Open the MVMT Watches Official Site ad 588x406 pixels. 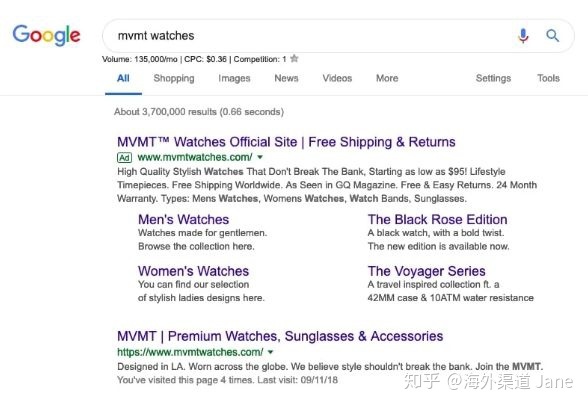pyautogui.click(x=286, y=142)
